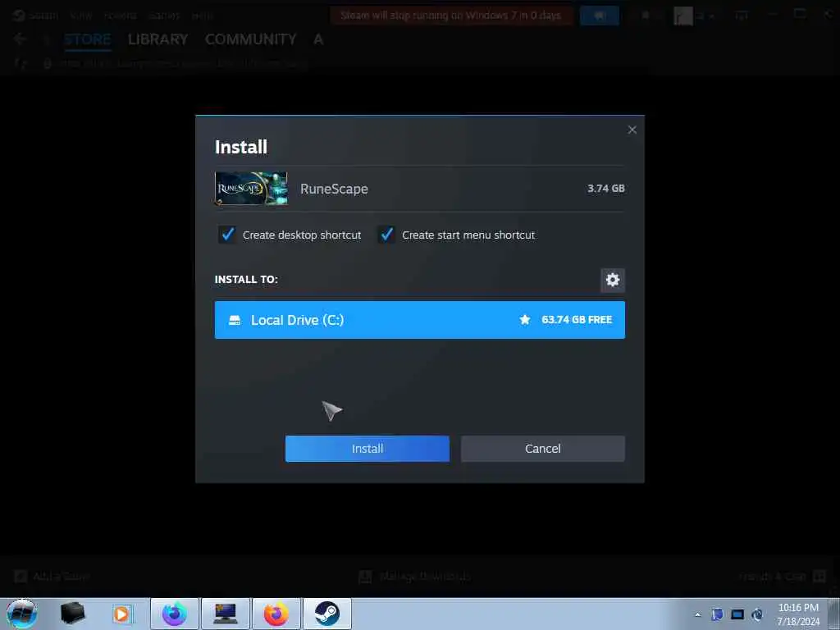This screenshot has height=630, width=840.
Task: Uncheck Create desktop shortcut
Action: pos(227,234)
